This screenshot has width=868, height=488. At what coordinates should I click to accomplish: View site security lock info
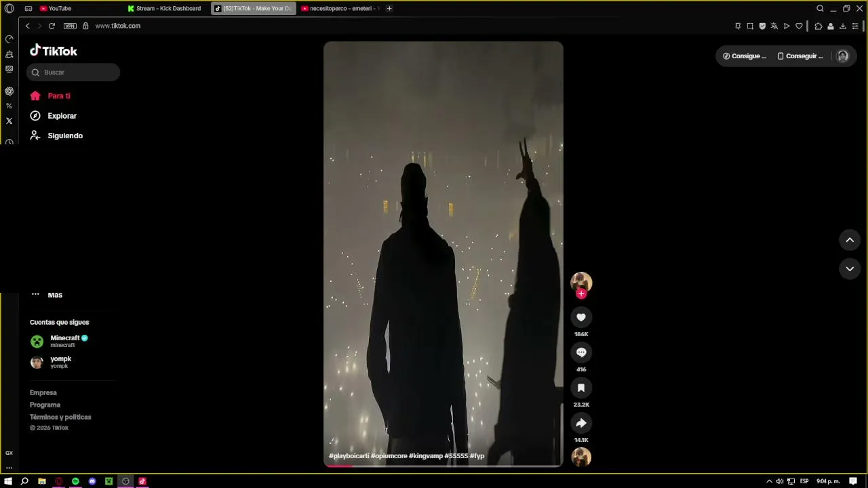[85, 26]
